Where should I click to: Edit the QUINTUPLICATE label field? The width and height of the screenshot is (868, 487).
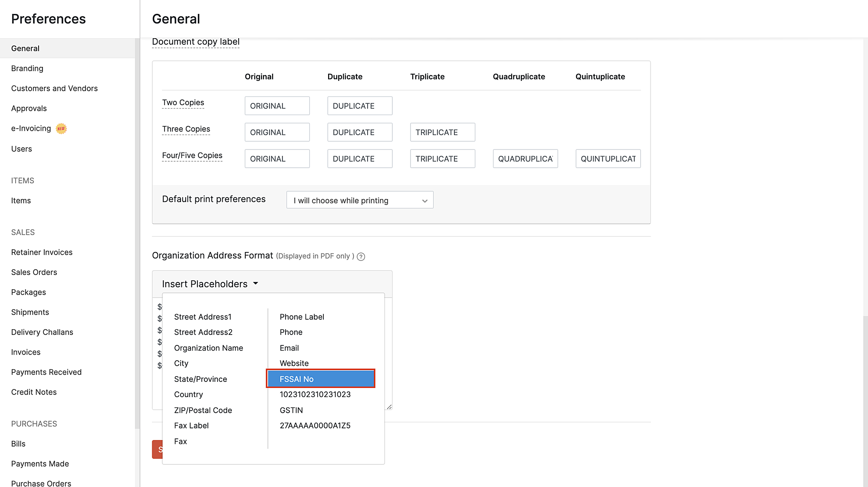click(608, 159)
